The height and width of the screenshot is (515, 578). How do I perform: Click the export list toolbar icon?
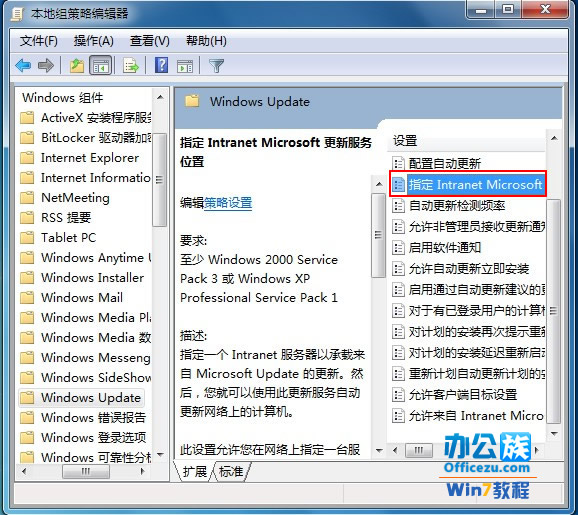click(x=131, y=66)
